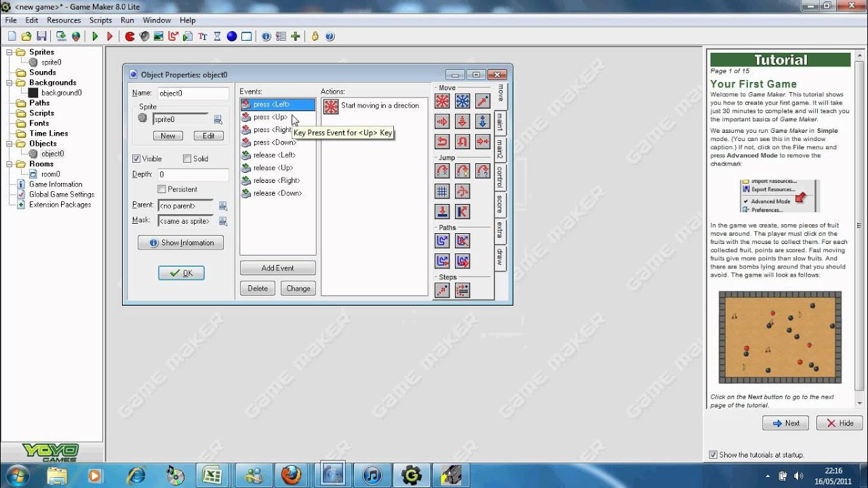Click the Run game green play icon
The image size is (868, 488).
pyautogui.click(x=95, y=37)
